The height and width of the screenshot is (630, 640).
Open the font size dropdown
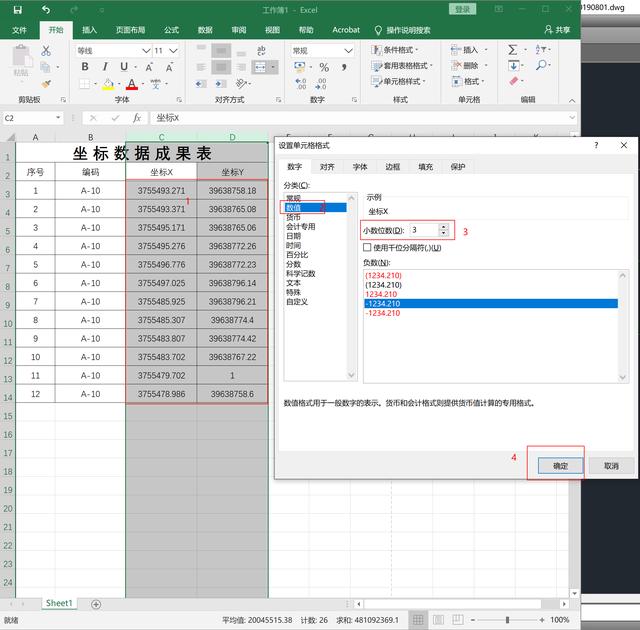pos(173,51)
